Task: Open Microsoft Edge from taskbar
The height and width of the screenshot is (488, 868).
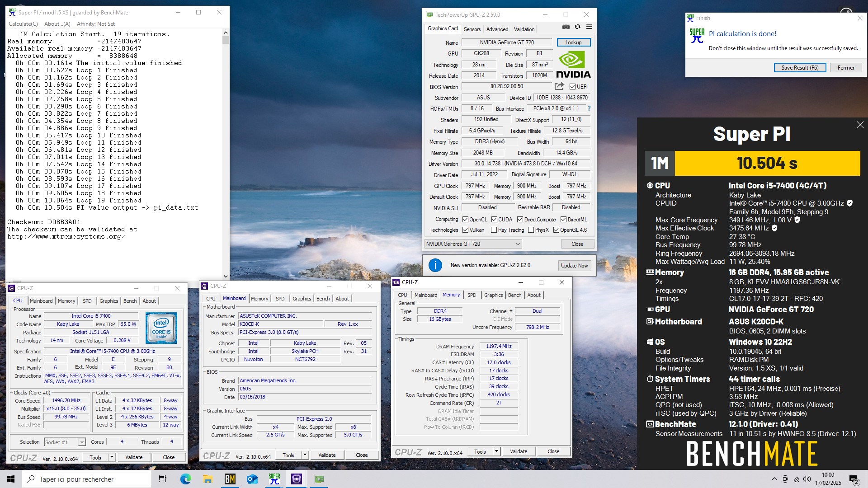Action: tap(186, 479)
